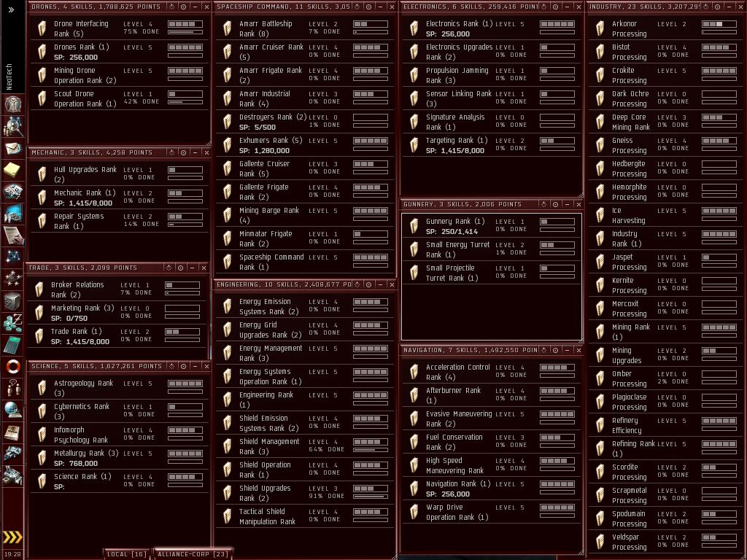Open the Help lifebuoy icon
747x560 pixels.
pos(13,366)
